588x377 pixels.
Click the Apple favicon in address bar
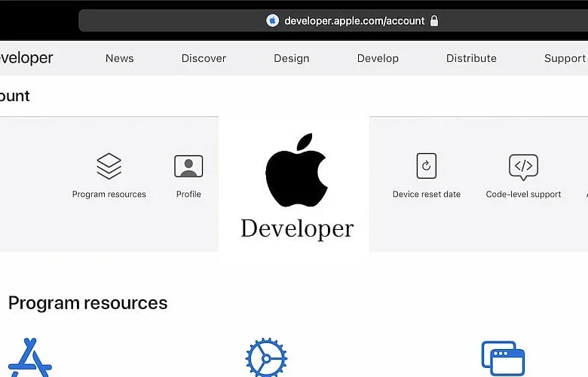point(273,20)
